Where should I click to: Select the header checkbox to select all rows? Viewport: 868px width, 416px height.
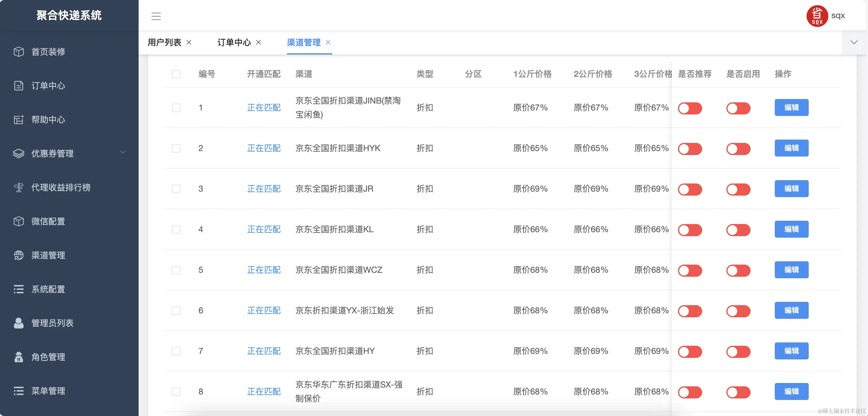(176, 74)
